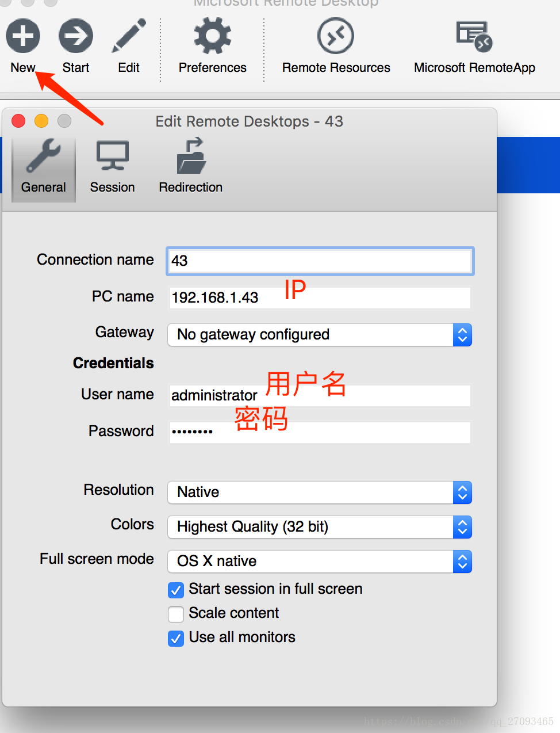This screenshot has height=733, width=560.
Task: Open the Gateway dropdown
Action: 320,335
